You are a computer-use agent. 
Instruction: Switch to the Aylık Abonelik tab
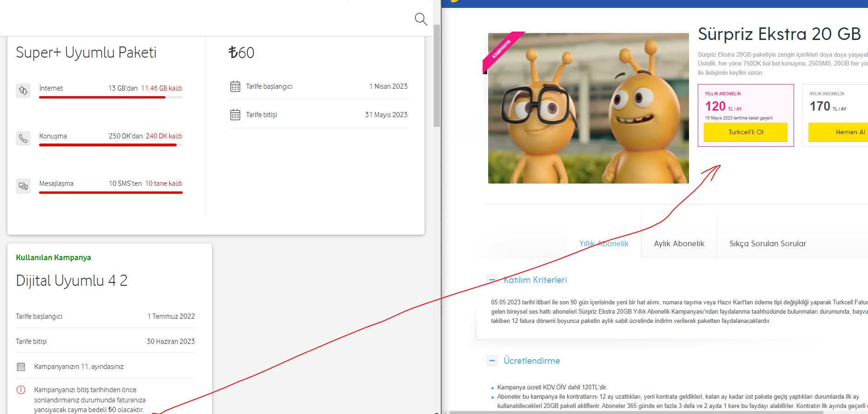(x=679, y=243)
